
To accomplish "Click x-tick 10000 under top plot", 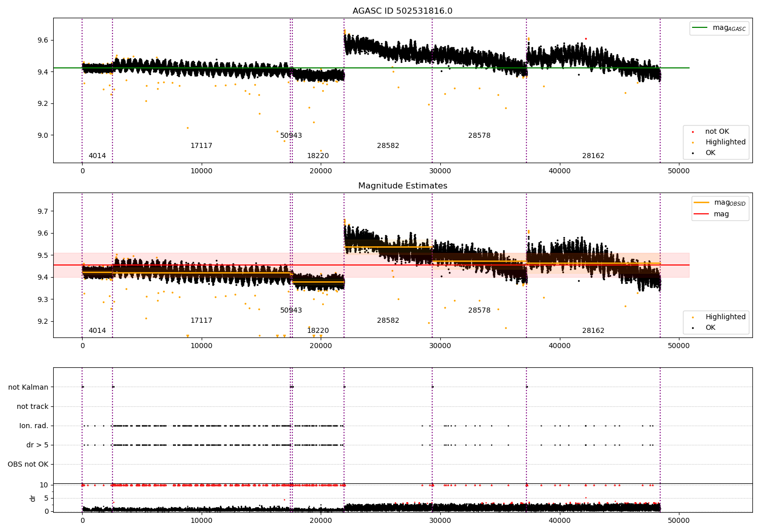I will 201,171.
